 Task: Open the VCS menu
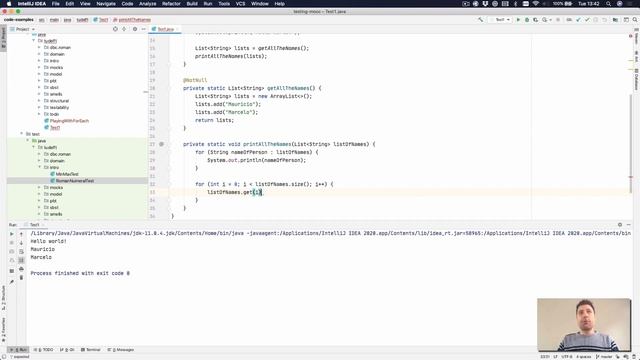point(240,4)
